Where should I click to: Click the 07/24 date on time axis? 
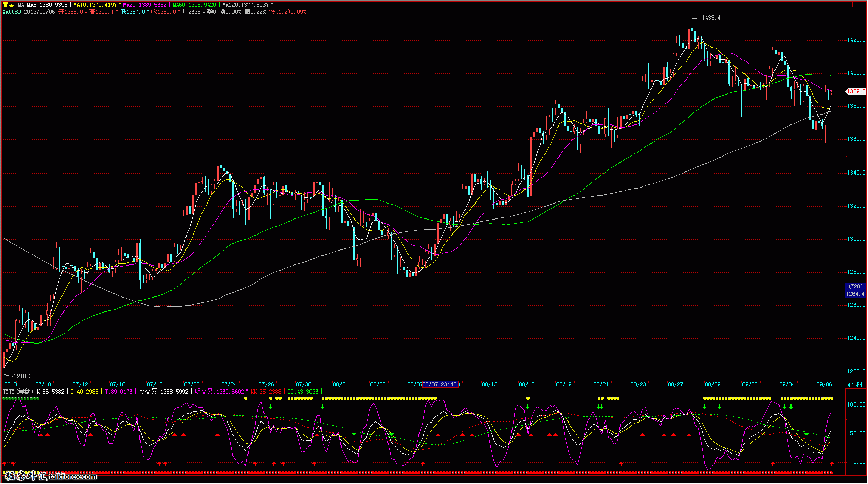(x=229, y=384)
